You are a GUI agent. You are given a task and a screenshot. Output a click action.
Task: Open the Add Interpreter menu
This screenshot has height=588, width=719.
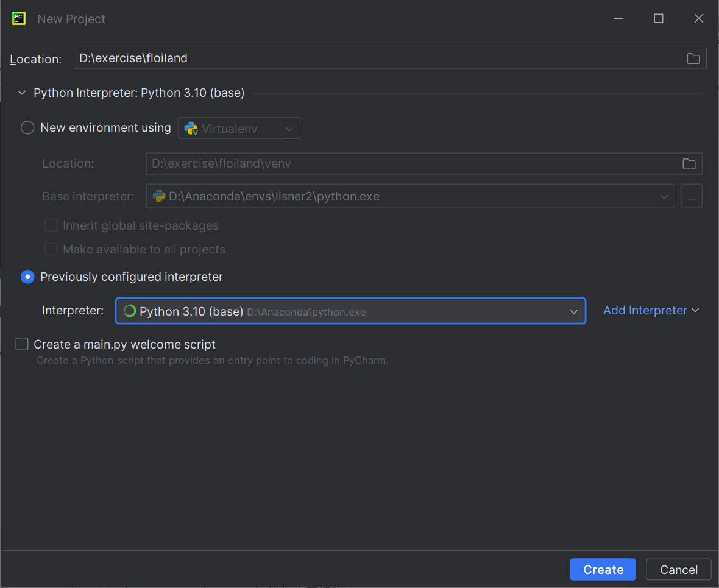point(651,311)
